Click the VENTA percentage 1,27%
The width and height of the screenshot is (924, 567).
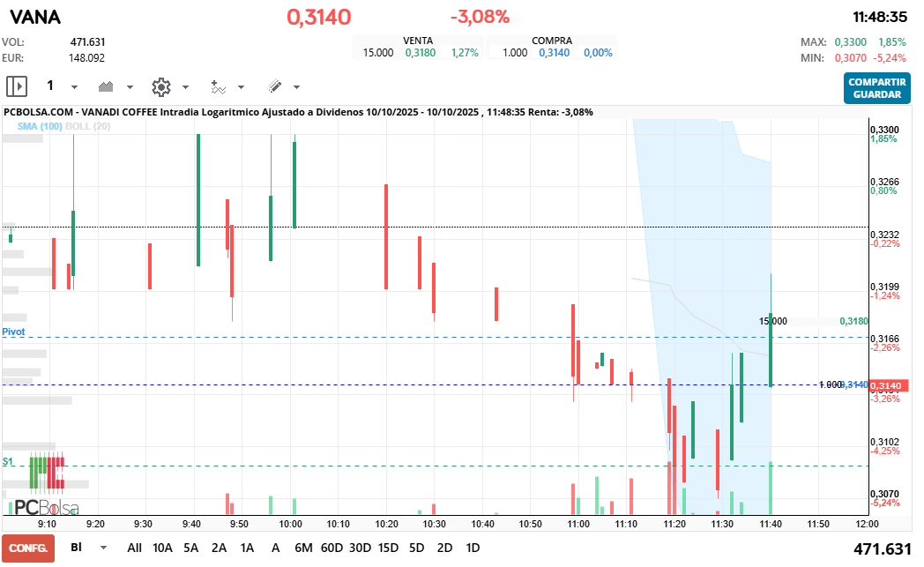[465, 52]
